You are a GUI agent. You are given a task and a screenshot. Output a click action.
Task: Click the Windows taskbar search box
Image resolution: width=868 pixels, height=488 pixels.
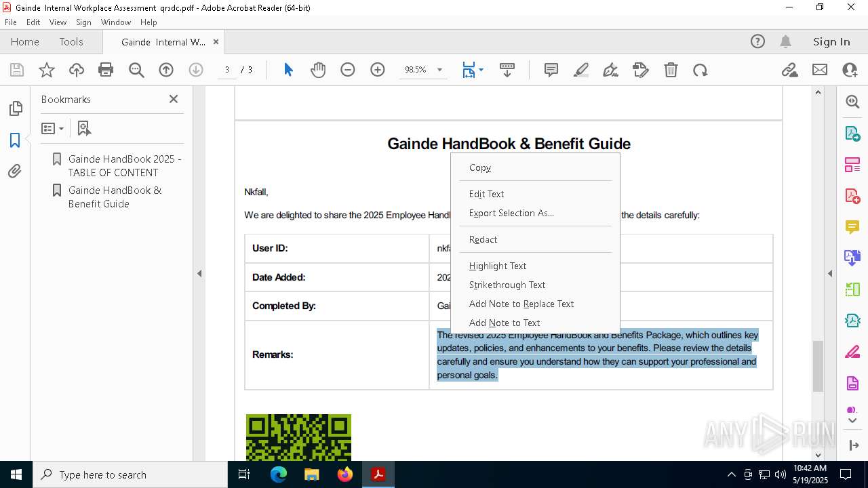tap(130, 474)
